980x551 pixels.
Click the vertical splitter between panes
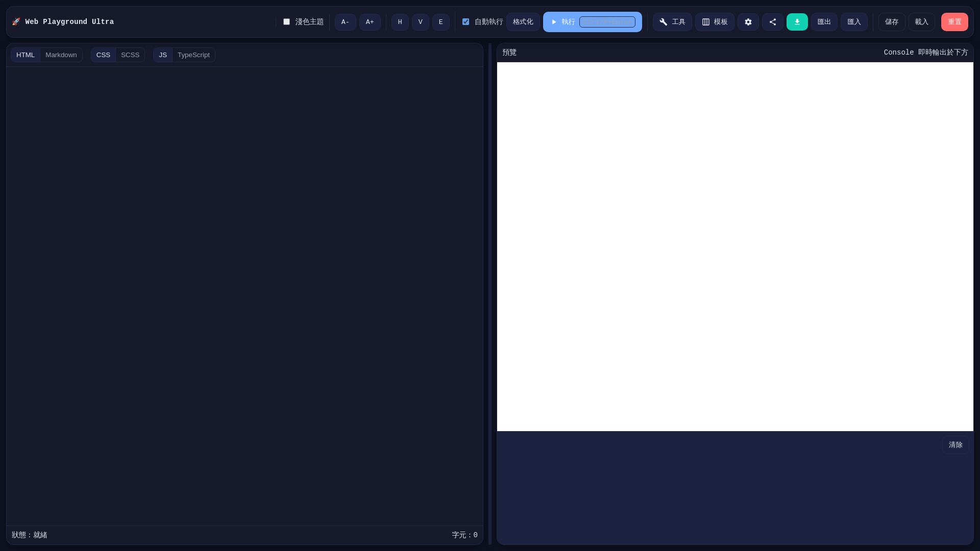(490, 294)
